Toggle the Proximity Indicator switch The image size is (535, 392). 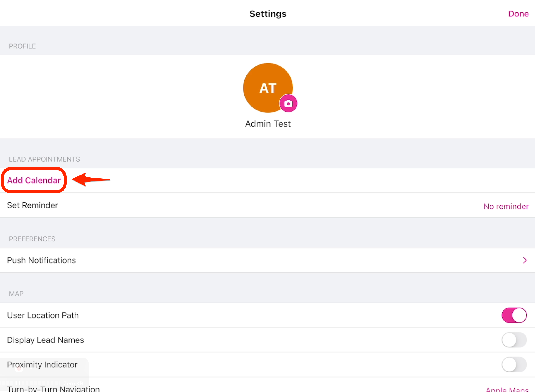(514, 364)
